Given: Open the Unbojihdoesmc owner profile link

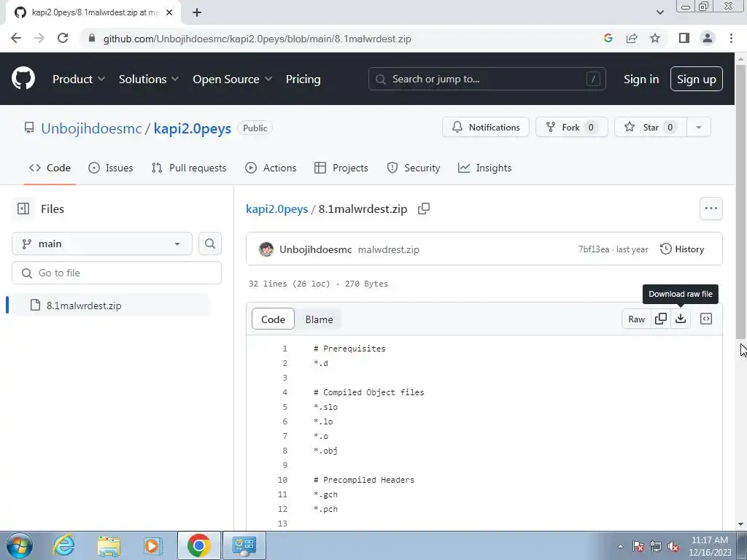Looking at the screenshot, I should (x=91, y=128).
